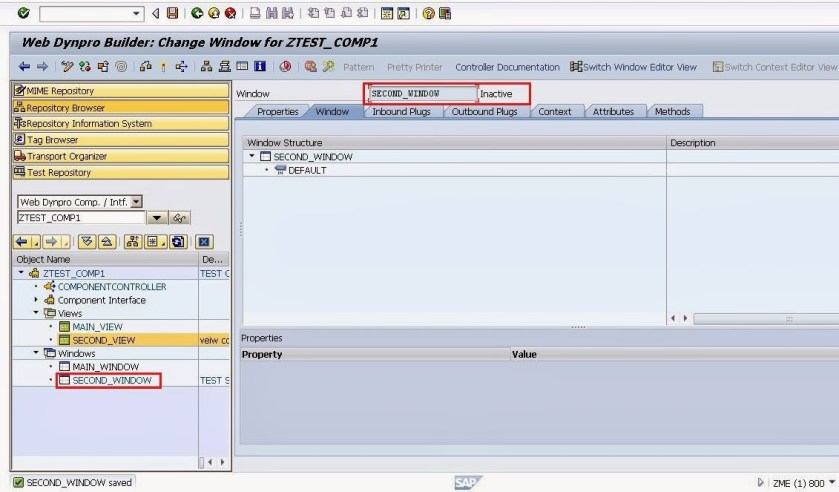Click Switch Context Editor View
The image size is (839, 492).
pyautogui.click(x=775, y=67)
